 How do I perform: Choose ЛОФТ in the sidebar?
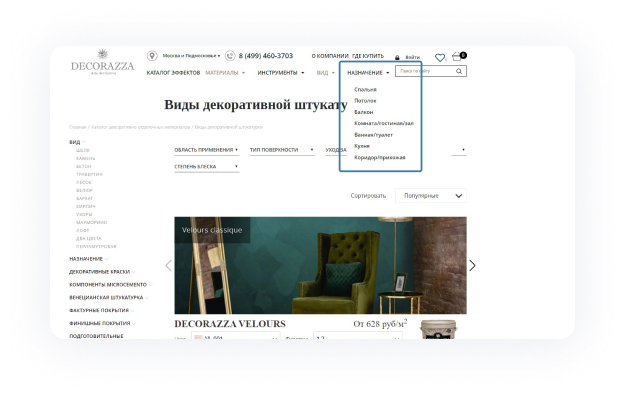click(83, 230)
